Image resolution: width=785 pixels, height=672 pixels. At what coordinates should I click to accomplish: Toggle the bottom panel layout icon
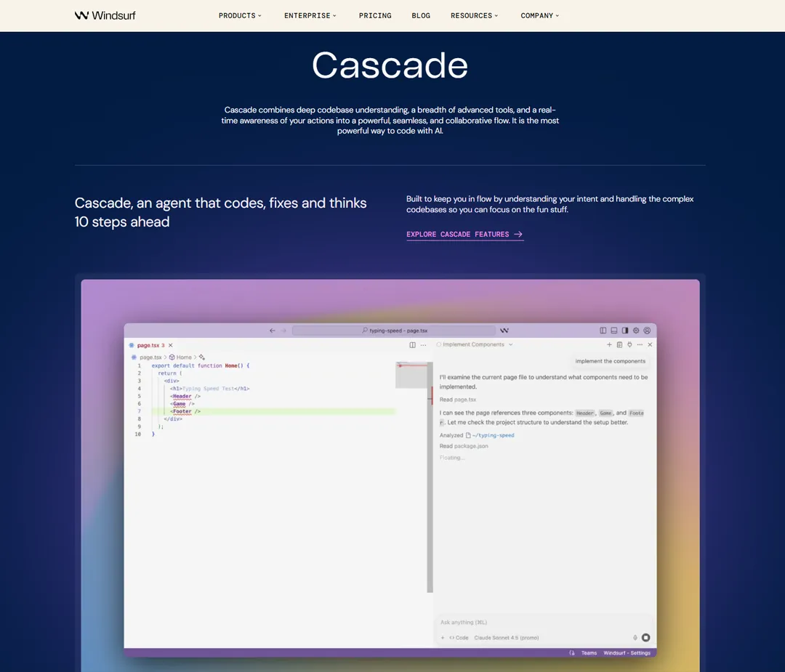[613, 331]
